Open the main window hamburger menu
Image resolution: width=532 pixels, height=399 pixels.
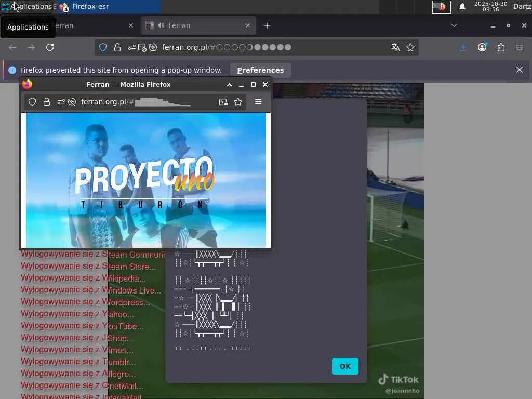click(520, 47)
